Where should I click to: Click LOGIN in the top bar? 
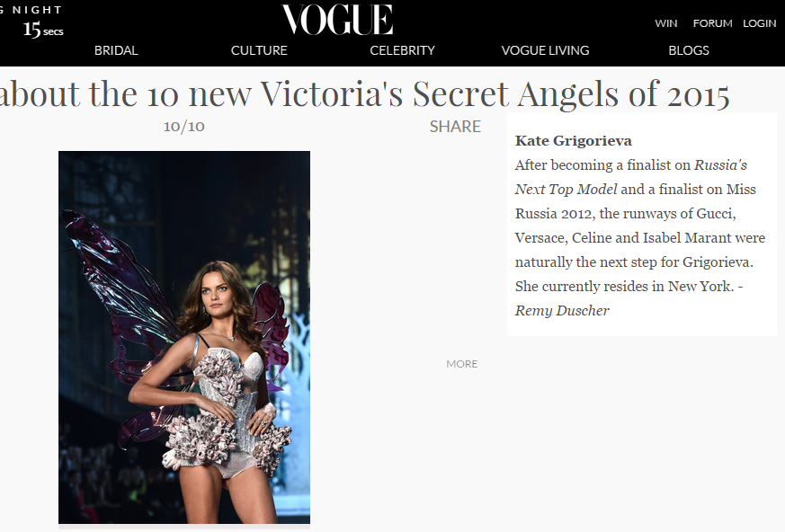coord(760,23)
